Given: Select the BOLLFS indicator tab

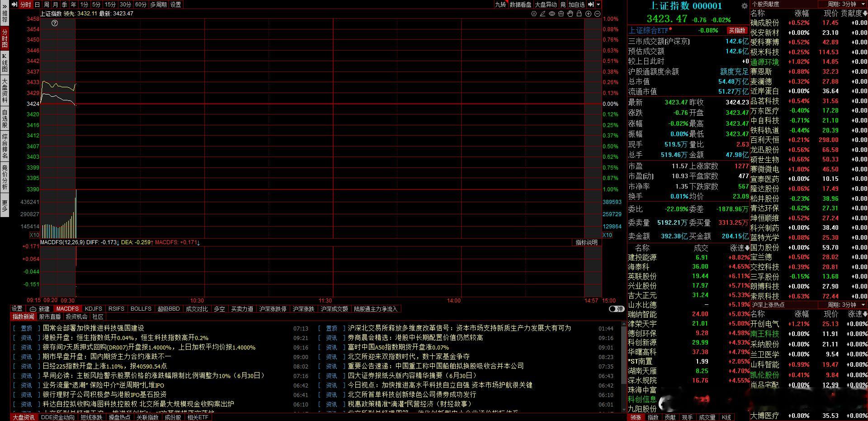Looking at the screenshot, I should [141, 309].
